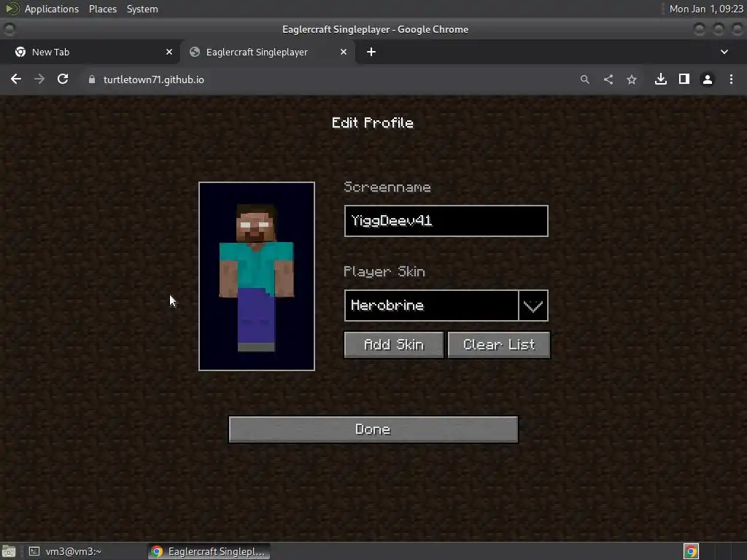Viewport: 747px width, 560px height.
Task: Open a new browser tab with plus
Action: 371,52
